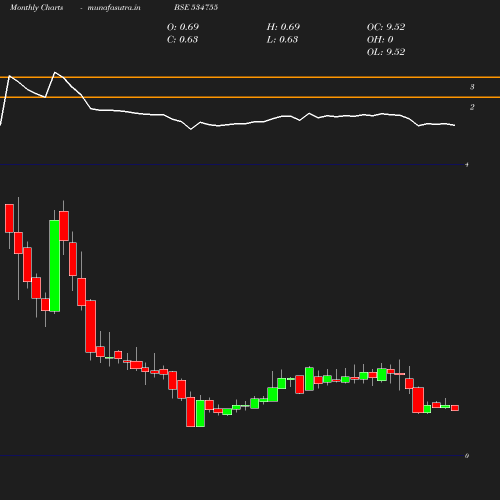Click the 'BSE 534755' symbol label
Viewport: 500px width, 500px height.
[196, 8]
